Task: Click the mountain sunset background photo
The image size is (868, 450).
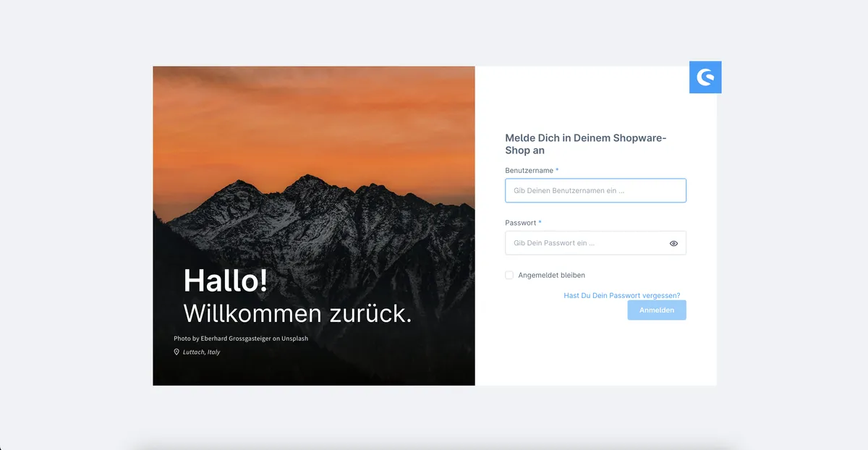Action: 311,130
